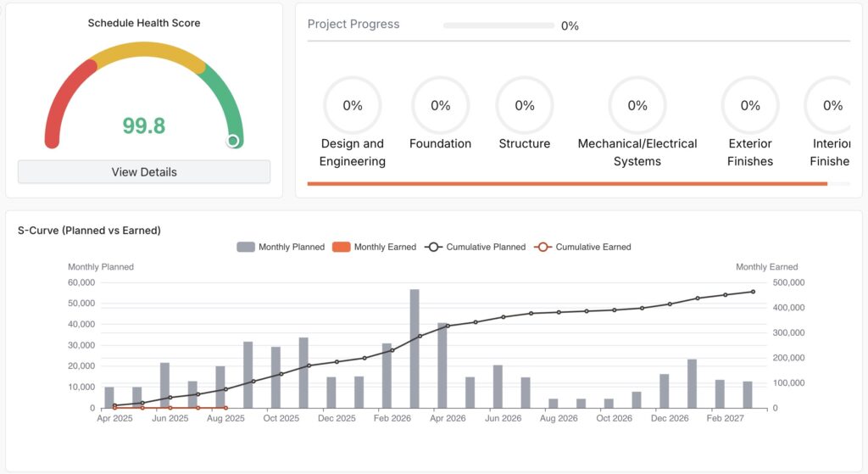Open the Structure phase progress circle

coord(525,106)
